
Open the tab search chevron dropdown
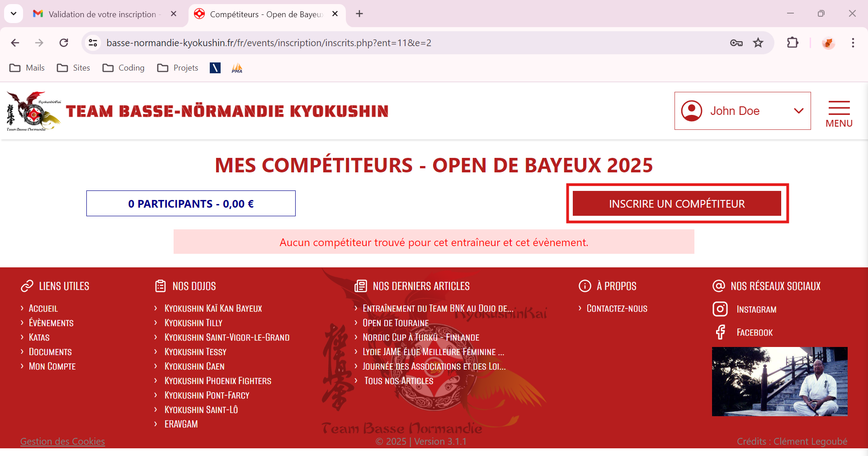[x=14, y=14]
